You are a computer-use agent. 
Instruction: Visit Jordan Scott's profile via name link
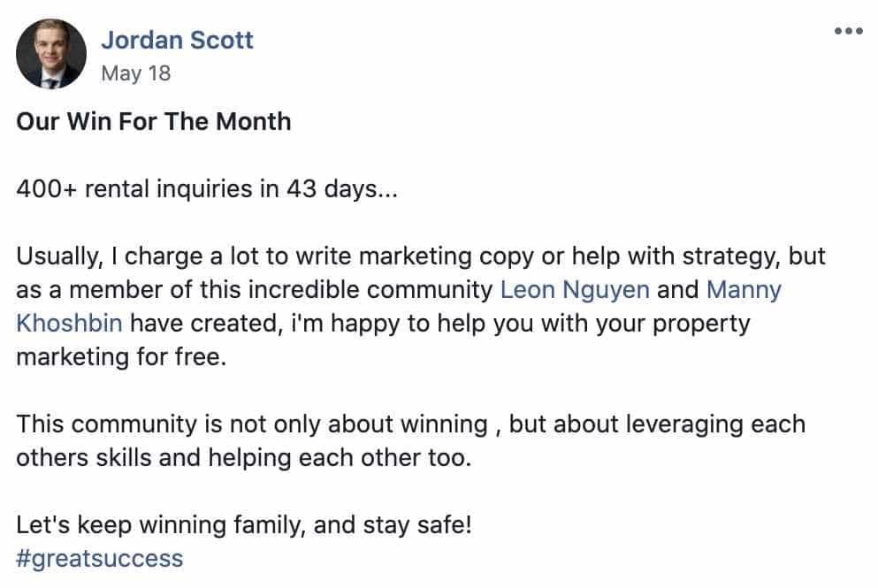[x=177, y=41]
